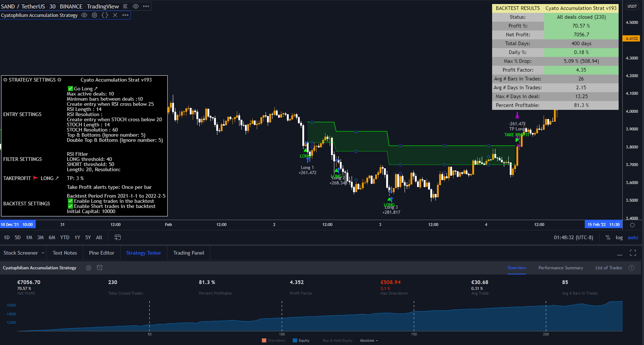Open settings for Cyatophilum Accumulation Strategy on chart legend
Image resolution: width=644 pixels, height=345 pixels.
coord(95,15)
